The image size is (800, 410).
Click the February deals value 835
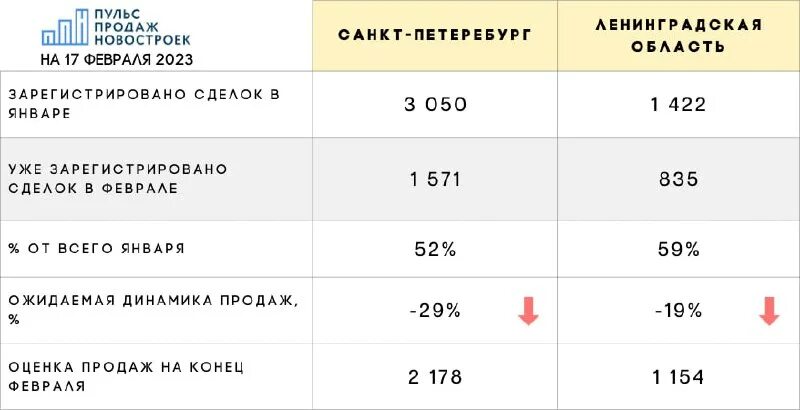click(x=679, y=180)
